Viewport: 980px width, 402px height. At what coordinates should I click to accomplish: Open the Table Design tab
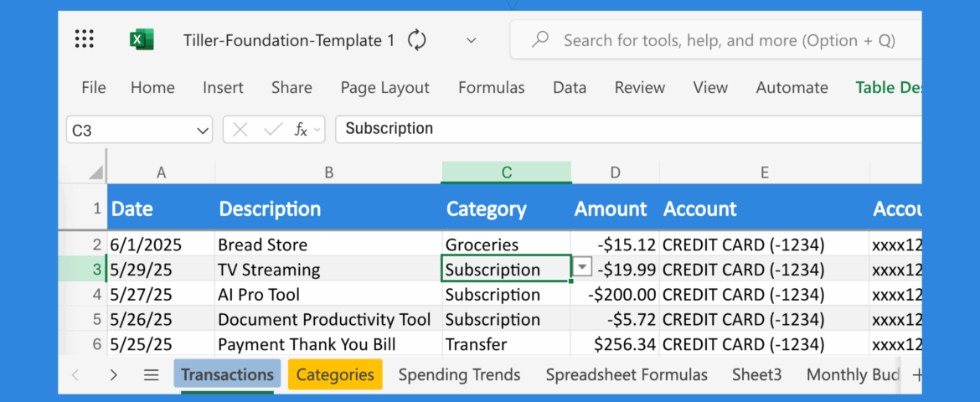pyautogui.click(x=889, y=88)
